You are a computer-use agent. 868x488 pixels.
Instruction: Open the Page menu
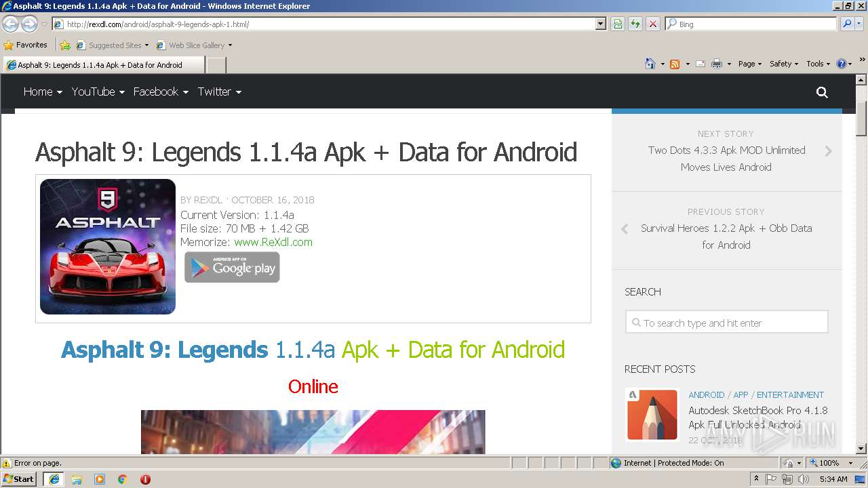point(750,64)
